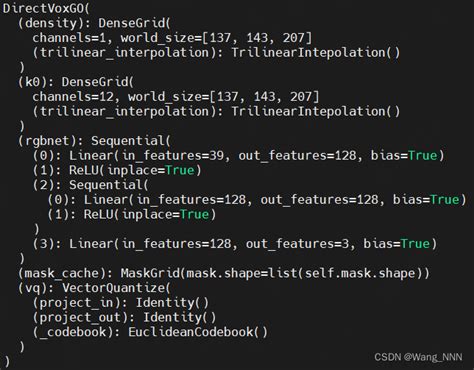Select the (k0) DenseGrid line

(76, 82)
